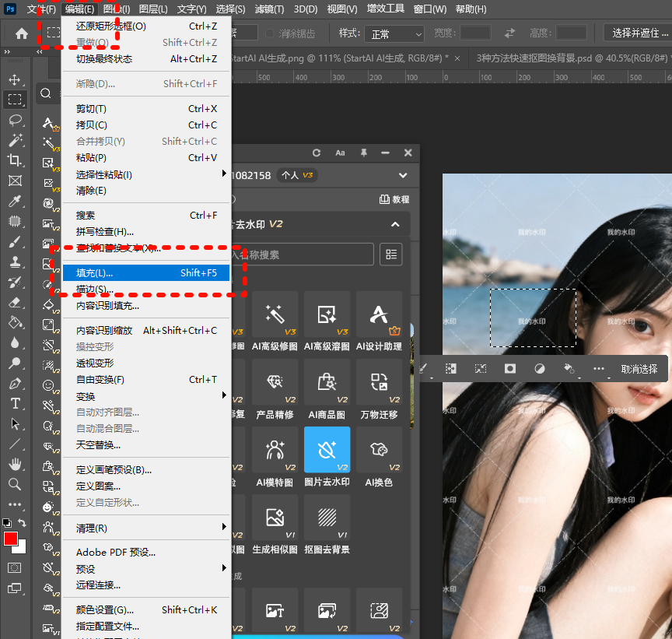Toggle quick mask mode in toolbar
This screenshot has height=639, width=672.
pyautogui.click(x=15, y=567)
